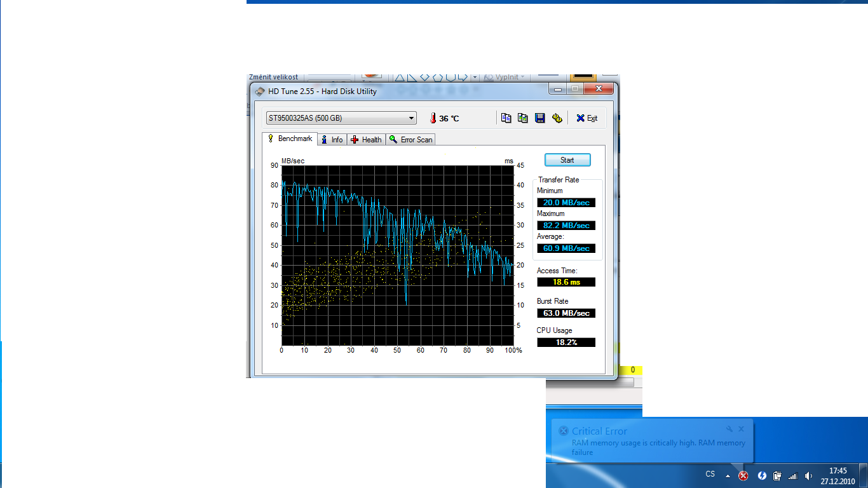Click the Exit button in HD Tune
868x488 pixels.
587,118
